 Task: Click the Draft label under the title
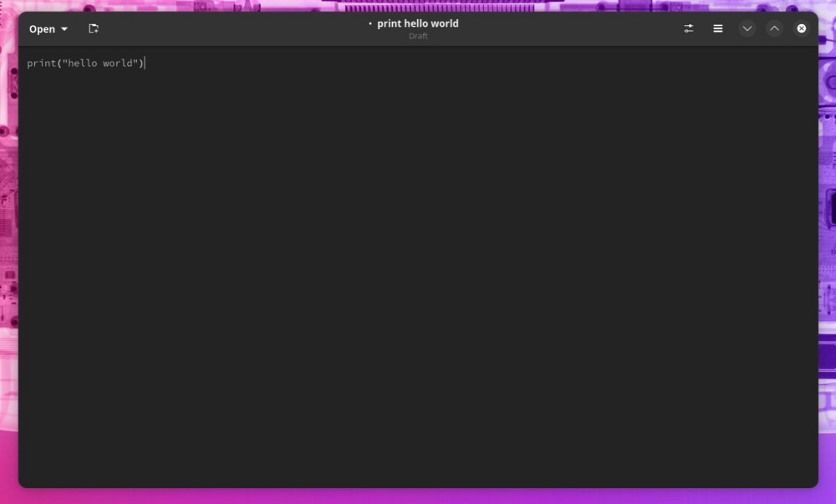tap(418, 36)
